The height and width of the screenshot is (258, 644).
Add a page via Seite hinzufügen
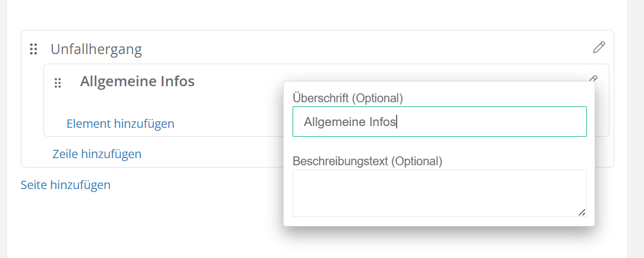[x=65, y=185]
